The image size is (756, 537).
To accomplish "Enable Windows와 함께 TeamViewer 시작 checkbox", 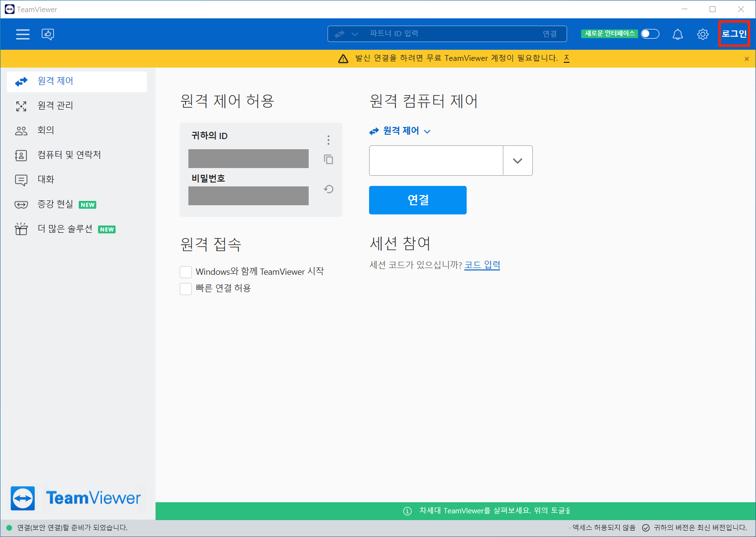I will point(185,272).
